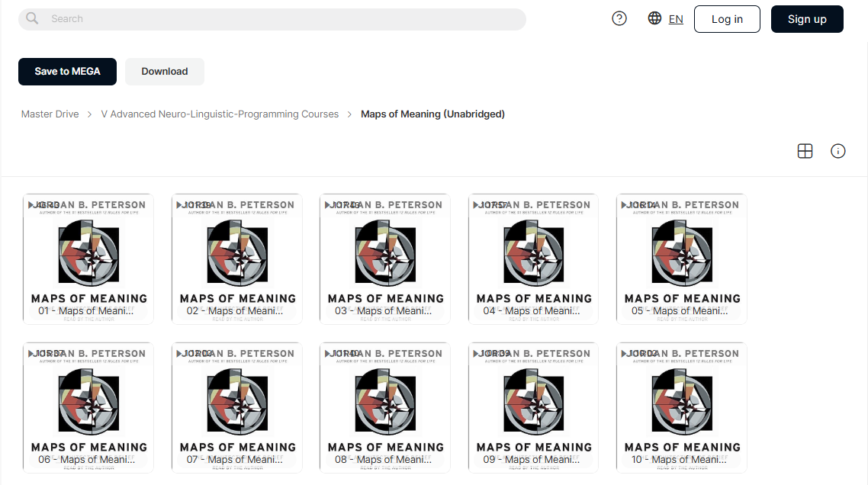Open the EN language selector

(675, 19)
